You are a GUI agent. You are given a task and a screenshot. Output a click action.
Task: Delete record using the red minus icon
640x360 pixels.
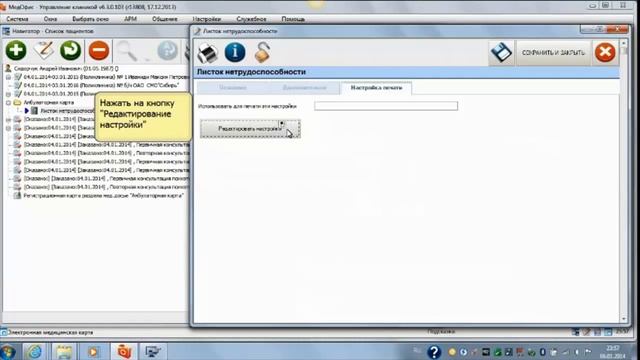point(99,51)
